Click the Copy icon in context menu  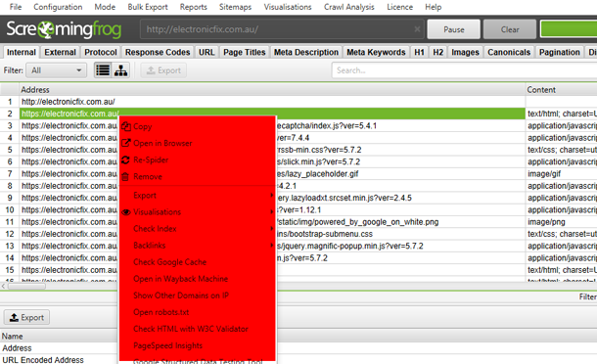click(126, 127)
